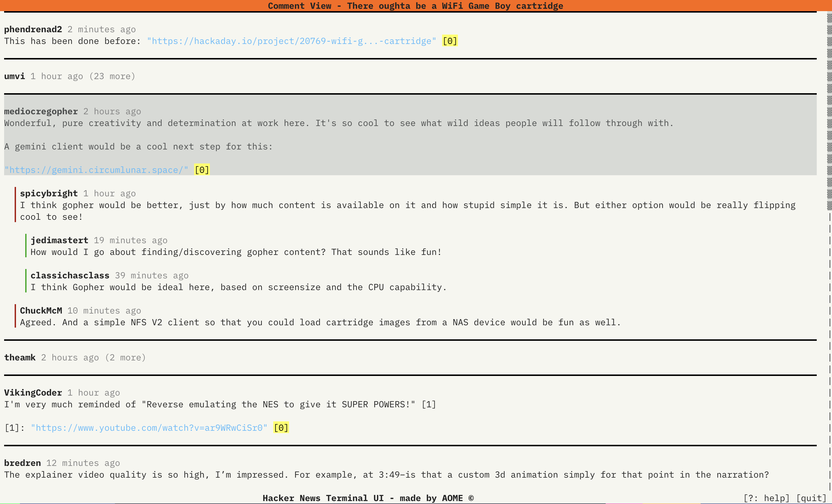Click the [0] marker after YouTube link

click(281, 428)
